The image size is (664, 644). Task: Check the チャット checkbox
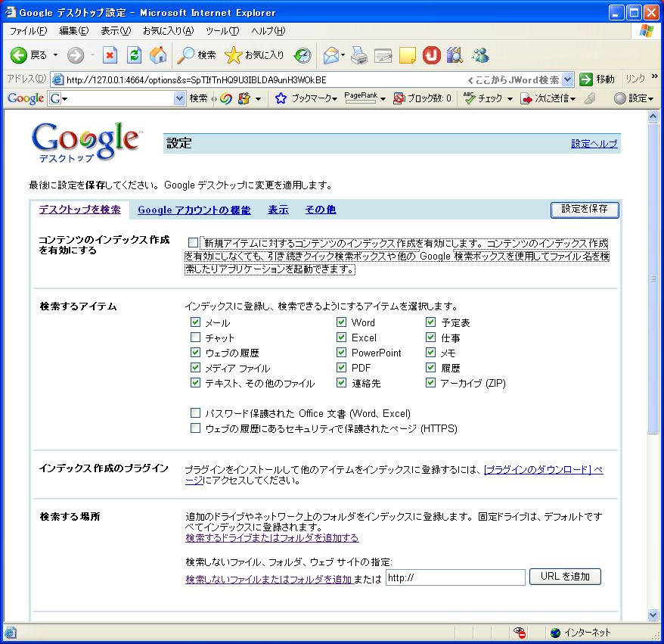[195, 338]
